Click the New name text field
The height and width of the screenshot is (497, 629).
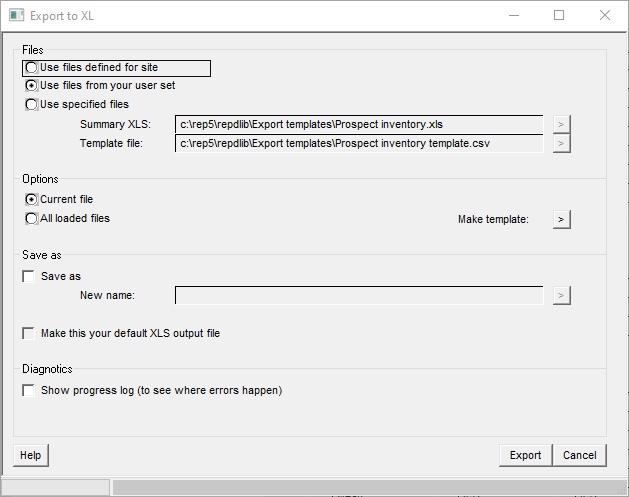click(x=358, y=295)
